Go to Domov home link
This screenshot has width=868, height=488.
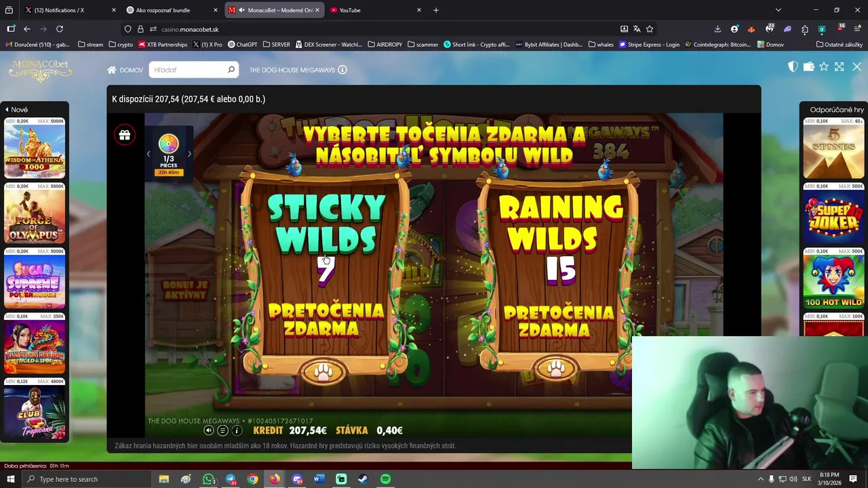125,70
